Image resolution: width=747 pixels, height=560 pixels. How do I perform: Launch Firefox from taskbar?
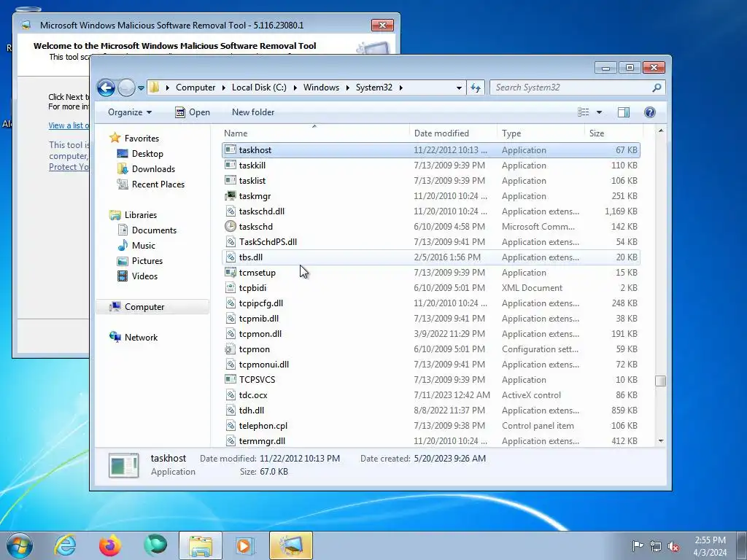[x=110, y=545]
